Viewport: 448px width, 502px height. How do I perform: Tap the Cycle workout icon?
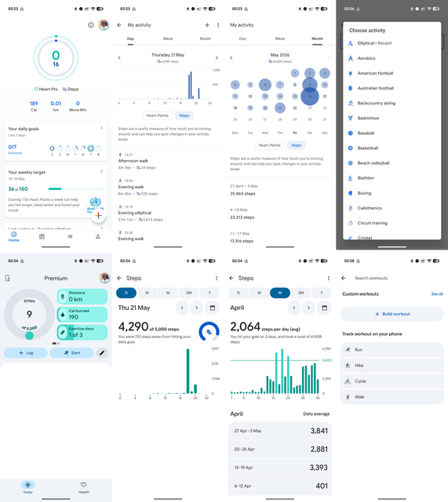348,381
